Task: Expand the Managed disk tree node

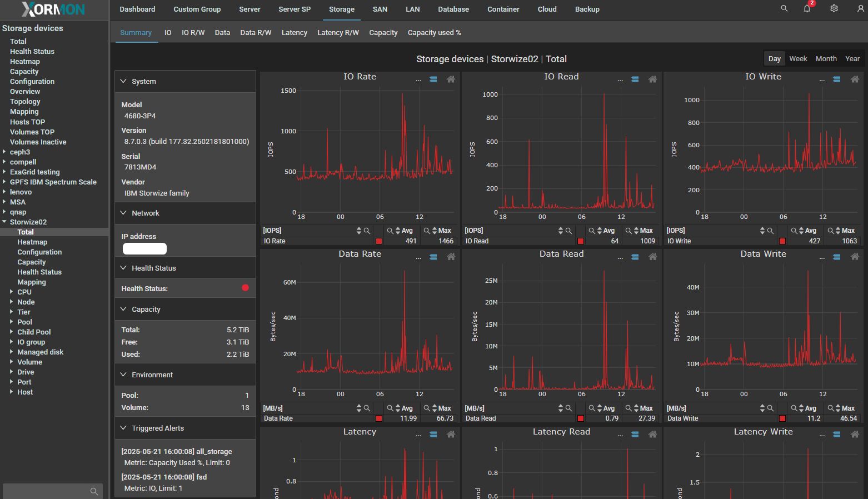Action: click(x=12, y=352)
